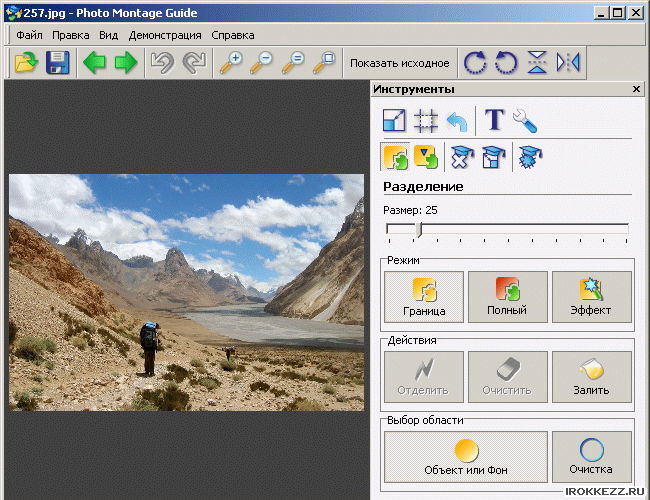The image size is (650, 500).
Task: Click the blue curved back arrow tool
Action: coord(457,122)
